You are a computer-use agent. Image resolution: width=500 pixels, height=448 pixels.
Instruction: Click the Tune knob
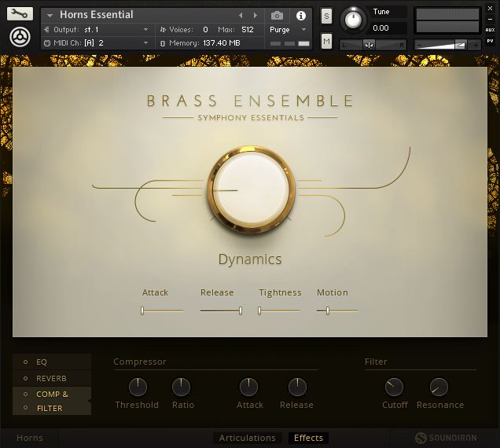353,20
